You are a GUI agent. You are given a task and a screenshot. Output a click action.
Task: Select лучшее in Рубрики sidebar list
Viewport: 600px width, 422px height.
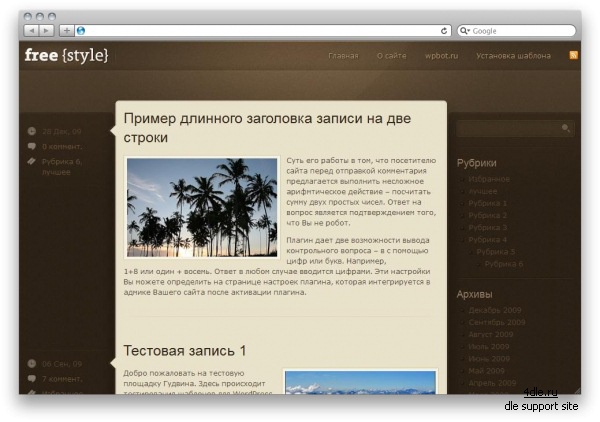(x=483, y=191)
